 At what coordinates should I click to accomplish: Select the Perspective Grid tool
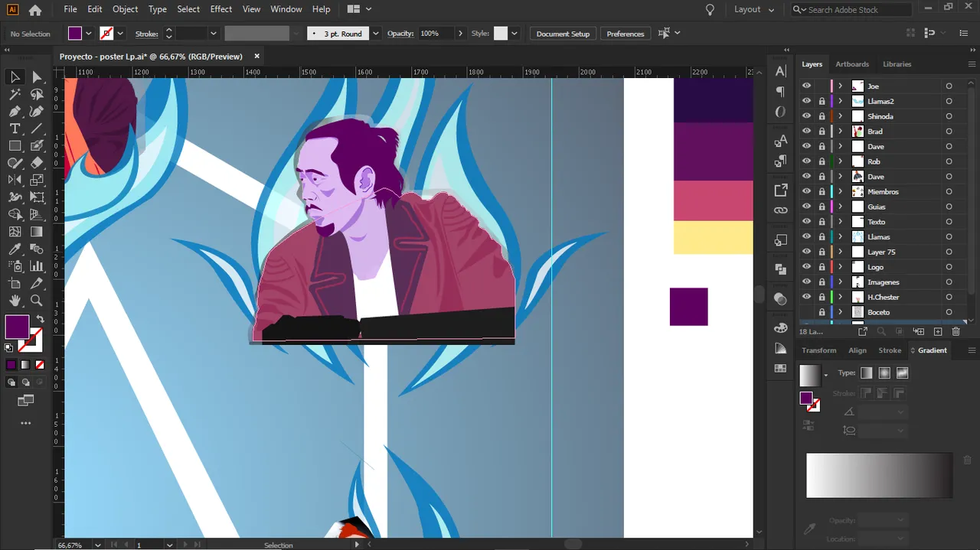click(x=37, y=214)
